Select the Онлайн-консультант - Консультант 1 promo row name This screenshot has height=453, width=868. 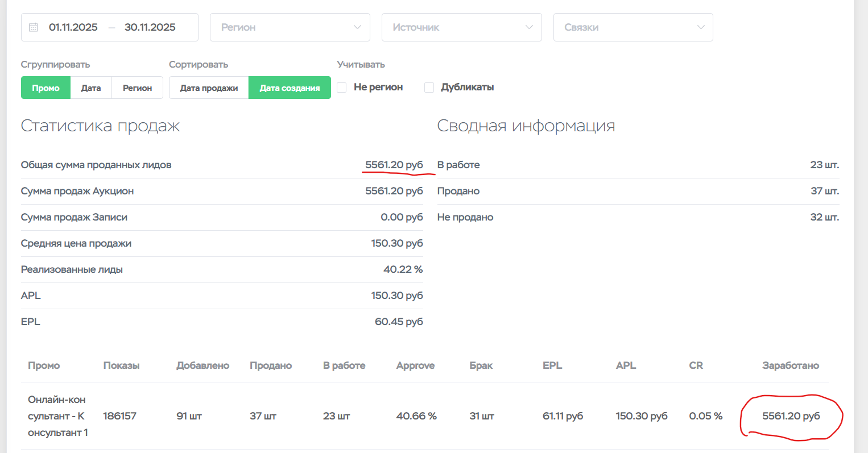[x=58, y=416]
